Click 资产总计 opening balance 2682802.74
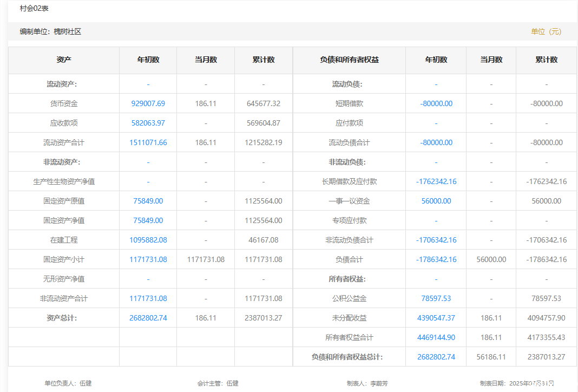Screen dimensions: 578x392 coord(148,318)
